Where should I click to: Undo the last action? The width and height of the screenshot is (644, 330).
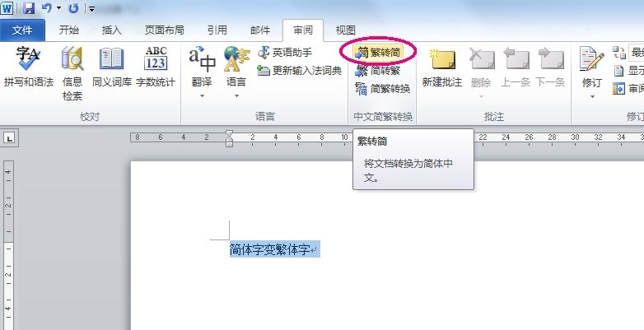pyautogui.click(x=46, y=7)
